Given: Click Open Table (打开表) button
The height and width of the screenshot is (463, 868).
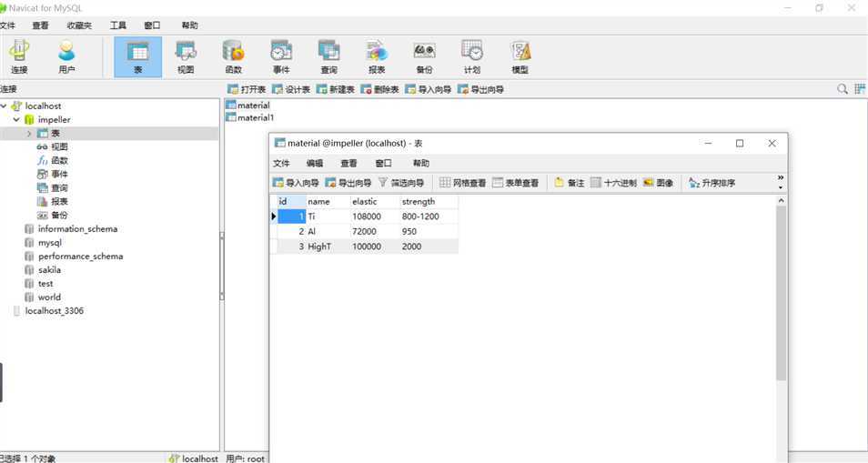Looking at the screenshot, I should [x=247, y=89].
